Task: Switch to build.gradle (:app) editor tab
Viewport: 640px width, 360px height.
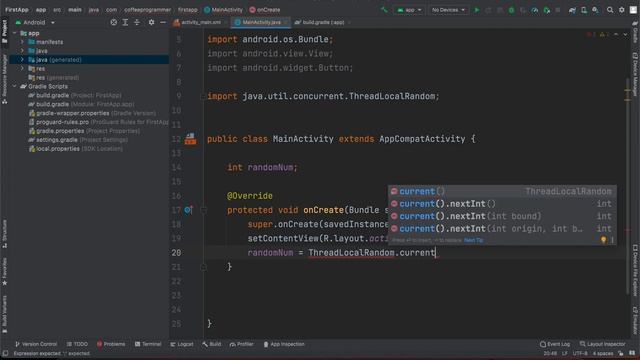Action: click(x=322, y=22)
